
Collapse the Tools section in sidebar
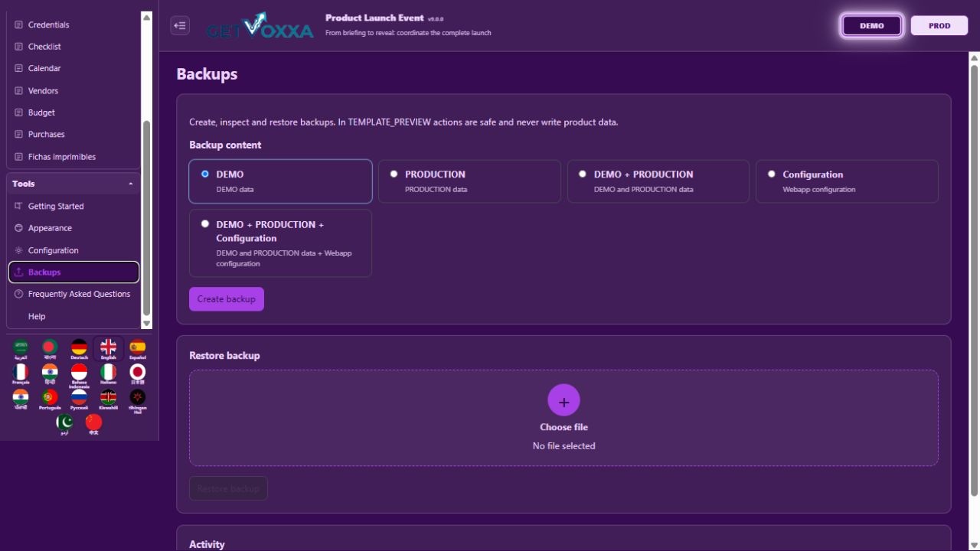pos(130,184)
